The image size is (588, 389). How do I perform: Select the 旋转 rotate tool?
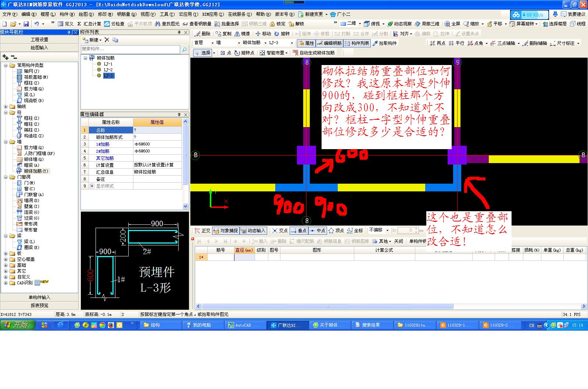point(282,33)
